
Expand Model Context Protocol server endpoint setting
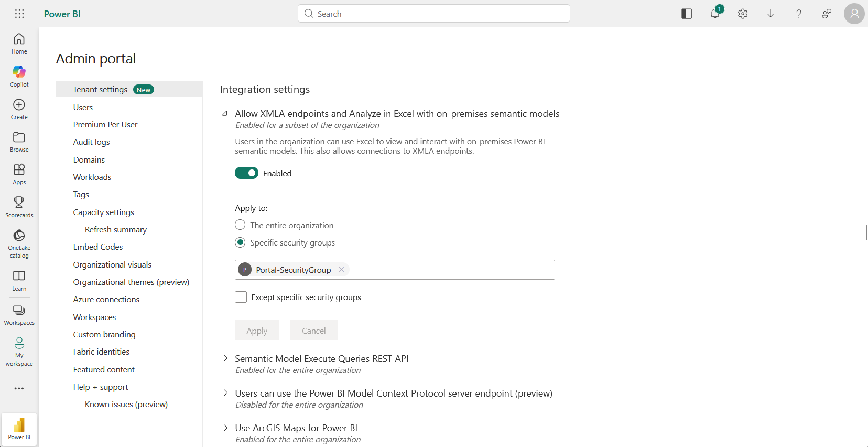click(x=225, y=393)
